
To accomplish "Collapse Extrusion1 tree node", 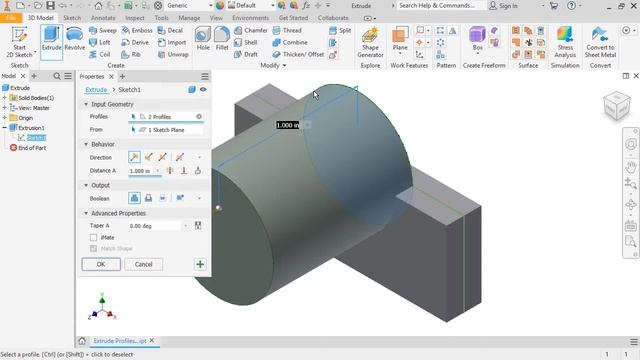I will point(4,128).
